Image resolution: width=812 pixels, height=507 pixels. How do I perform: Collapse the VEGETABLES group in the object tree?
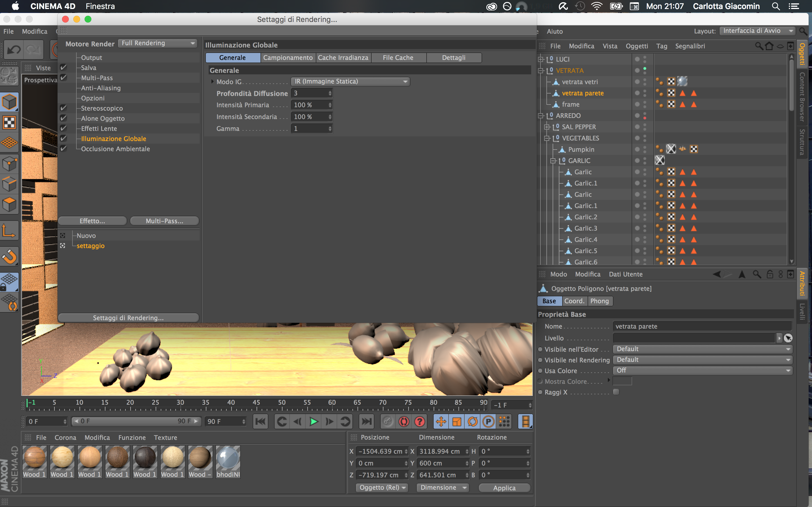tap(547, 138)
